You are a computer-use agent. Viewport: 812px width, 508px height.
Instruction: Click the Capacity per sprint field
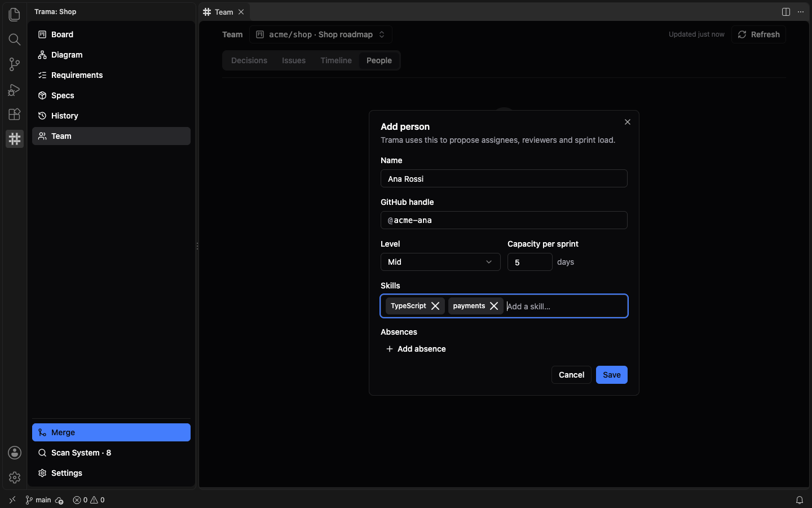tap(530, 262)
